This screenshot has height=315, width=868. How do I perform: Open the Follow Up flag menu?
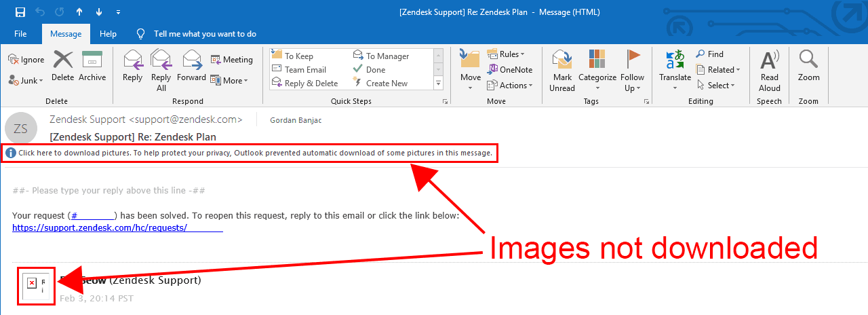point(632,71)
